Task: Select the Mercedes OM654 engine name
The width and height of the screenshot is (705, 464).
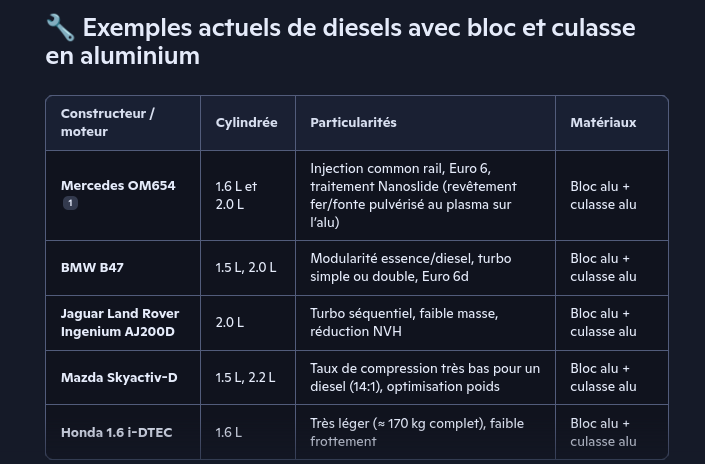Action: 118,186
